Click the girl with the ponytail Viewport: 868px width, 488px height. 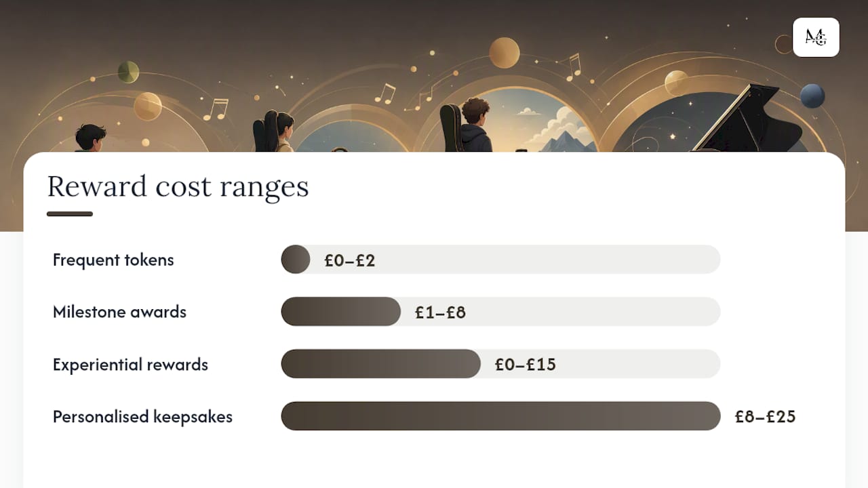click(x=274, y=131)
